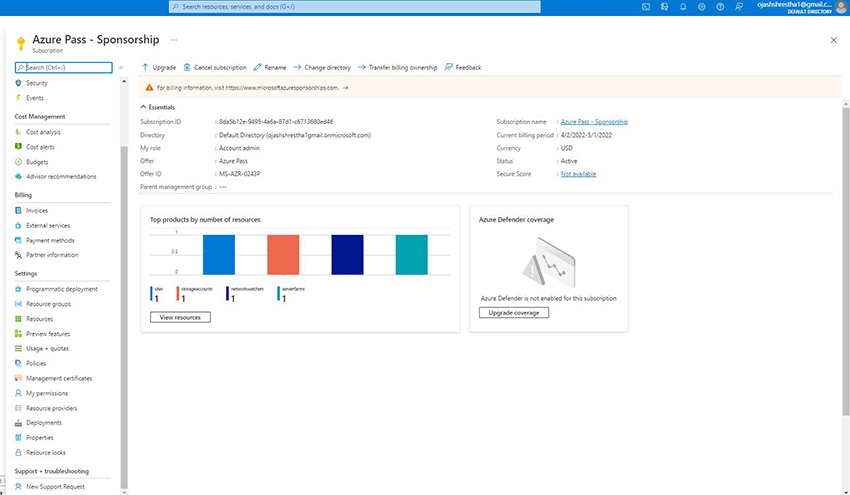
Task: Click the Advisor recommendations icon
Action: click(x=18, y=176)
